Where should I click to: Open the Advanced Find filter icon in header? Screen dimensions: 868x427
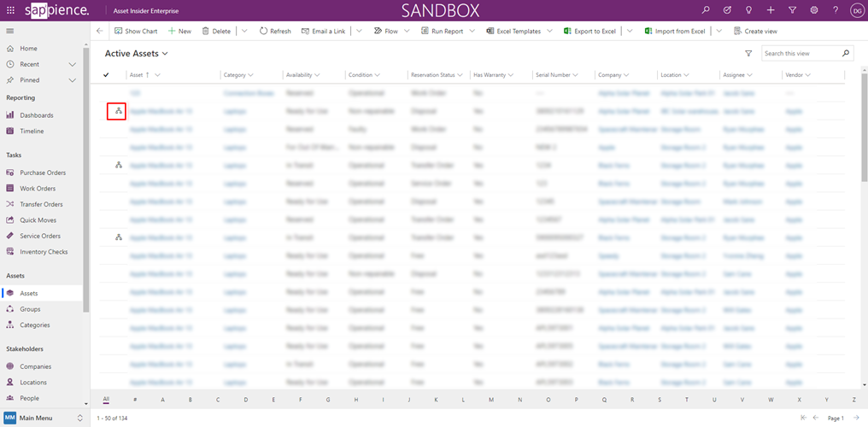pyautogui.click(x=792, y=10)
